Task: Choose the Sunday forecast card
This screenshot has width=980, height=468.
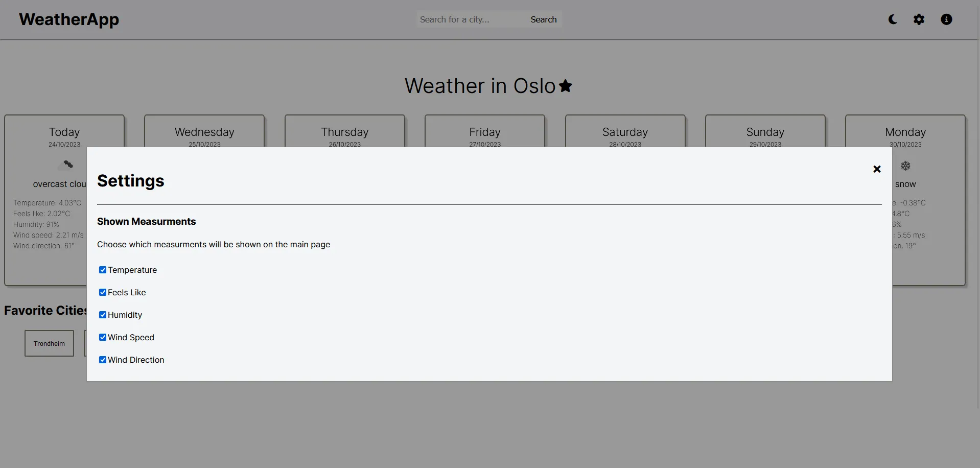Action: pos(765,132)
